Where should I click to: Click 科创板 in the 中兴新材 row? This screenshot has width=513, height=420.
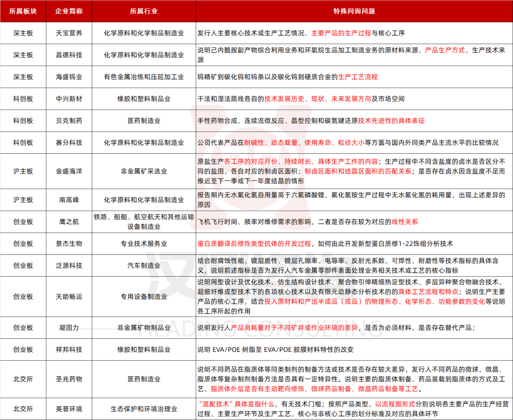click(23, 99)
